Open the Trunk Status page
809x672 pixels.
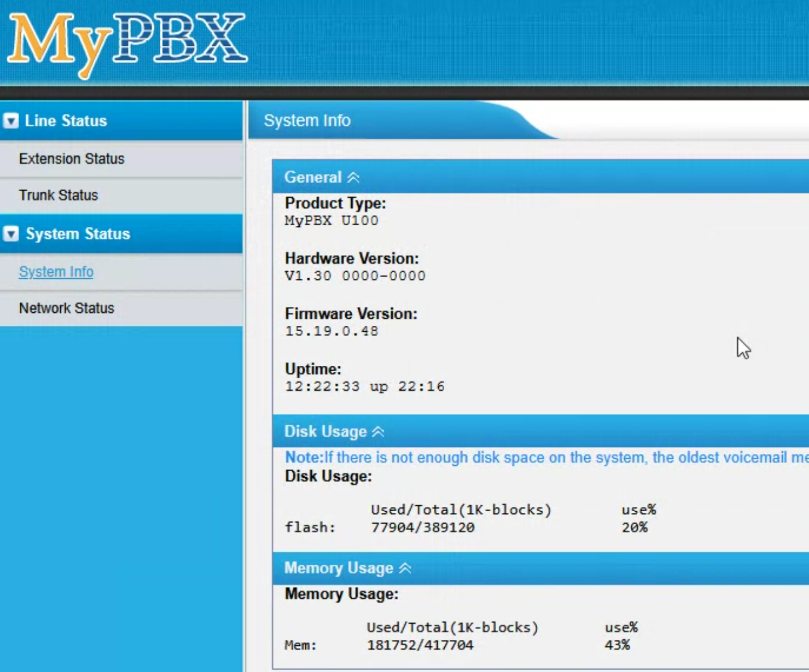click(58, 195)
